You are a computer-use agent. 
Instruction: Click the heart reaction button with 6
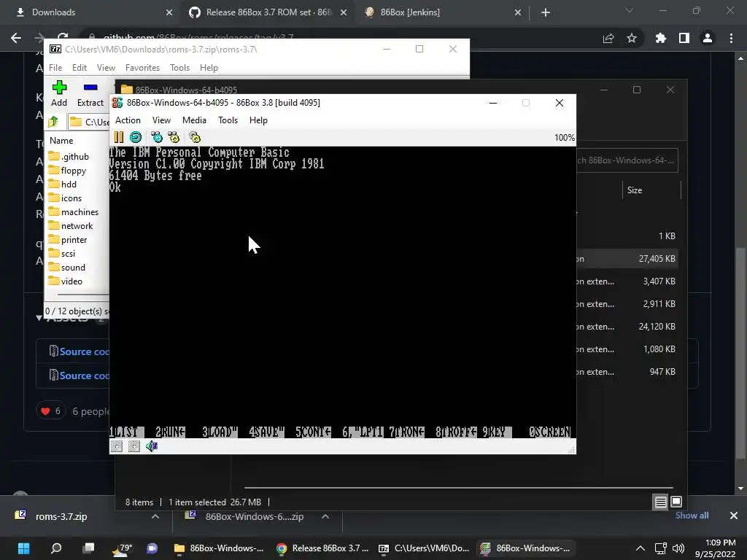point(51,411)
